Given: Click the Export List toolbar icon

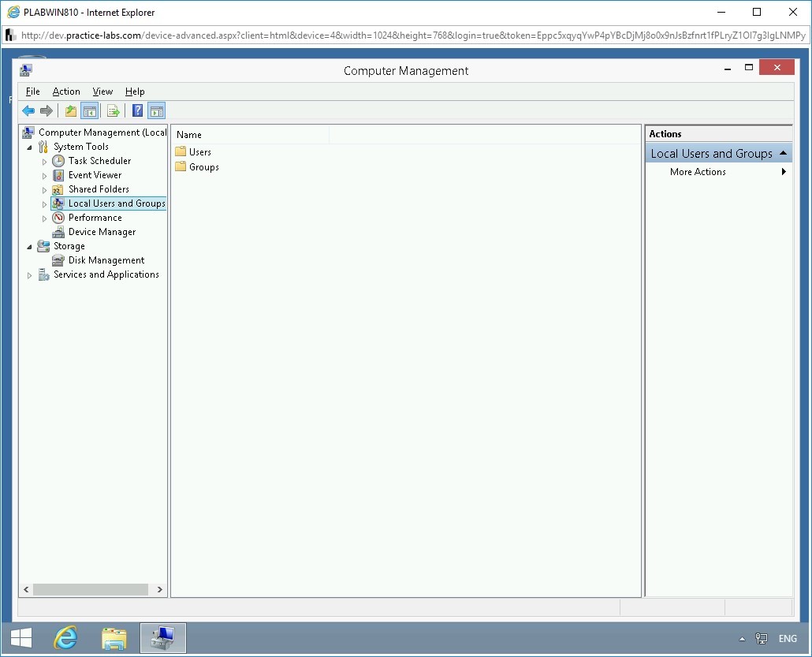Looking at the screenshot, I should click(x=113, y=110).
